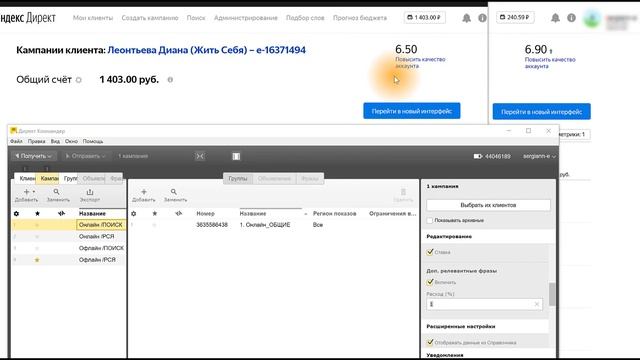Click the 1 403.00 ₽ balance button in the header
The width and height of the screenshot is (640, 360).
(x=424, y=18)
